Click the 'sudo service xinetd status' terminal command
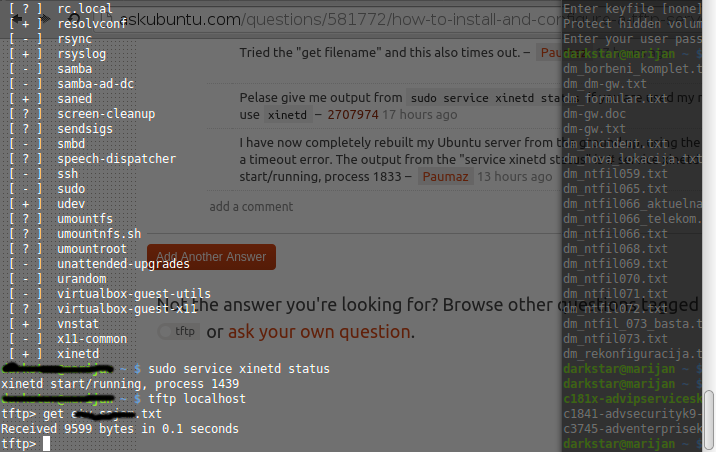 click(243, 369)
